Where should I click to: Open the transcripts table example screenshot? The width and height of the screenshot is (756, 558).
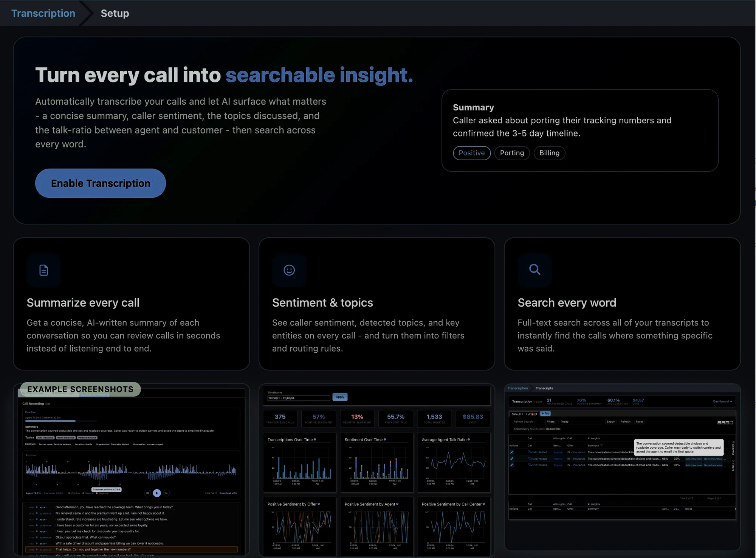[622, 467]
